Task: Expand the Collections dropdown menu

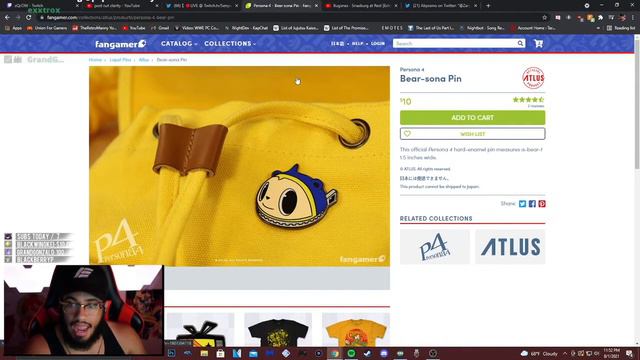Action: coord(230,44)
